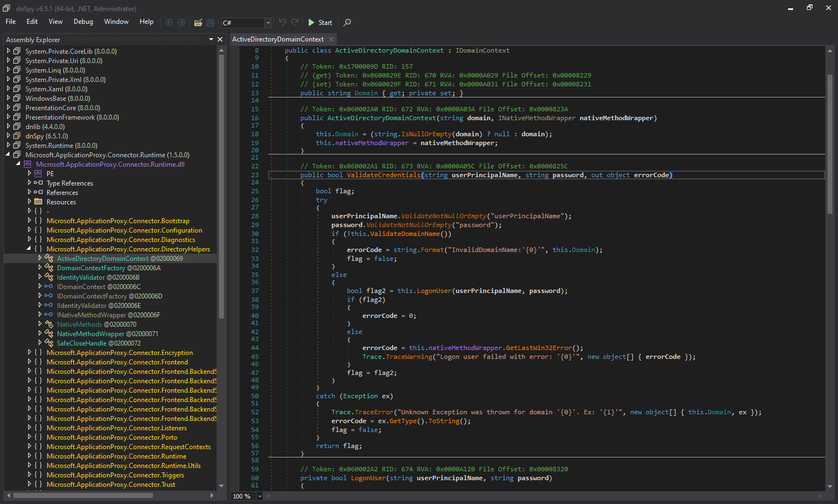The height and width of the screenshot is (504, 838).
Task: Click the Navigate Forward arrow in toolbar
Action: point(181,23)
